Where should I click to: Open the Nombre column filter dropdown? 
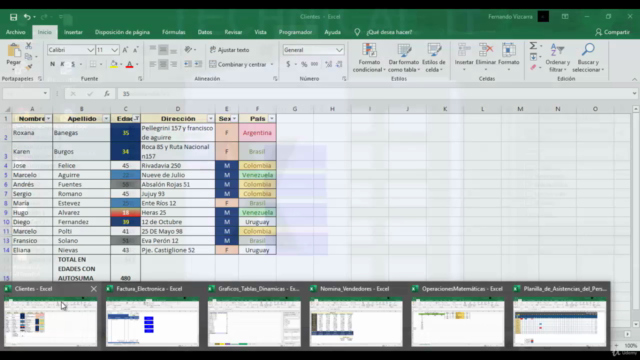click(48, 119)
